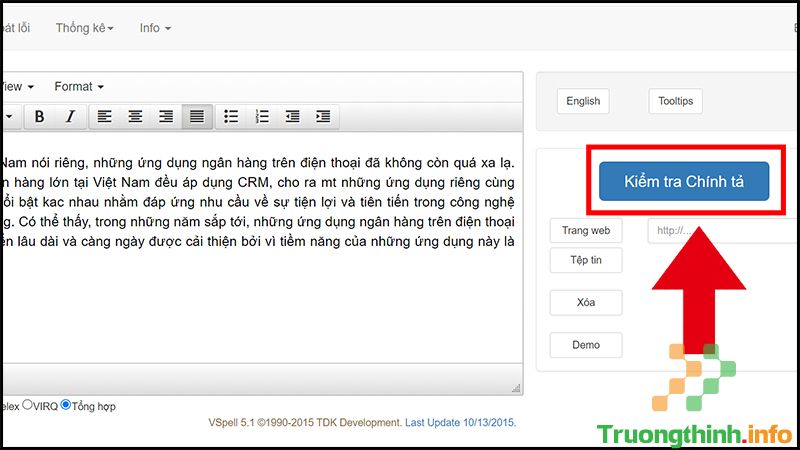Open the Info dropdown menu
The width and height of the screenshot is (800, 450).
click(x=155, y=28)
